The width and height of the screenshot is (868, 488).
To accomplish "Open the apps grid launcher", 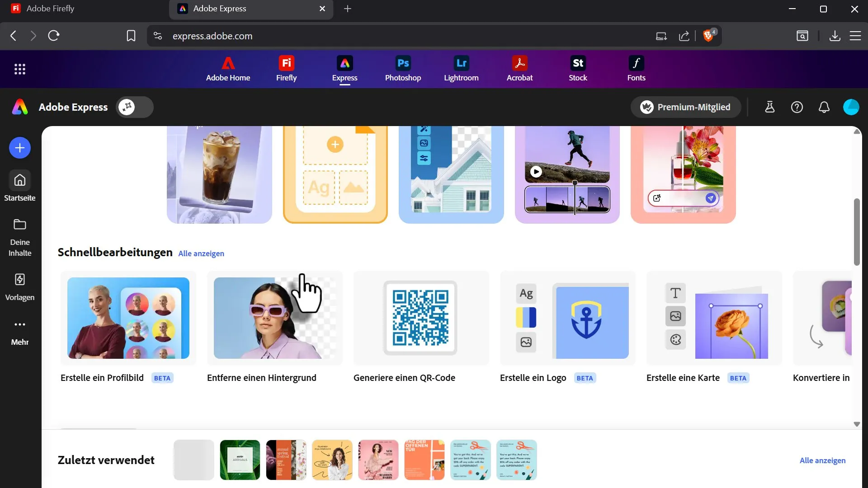I will tap(20, 69).
